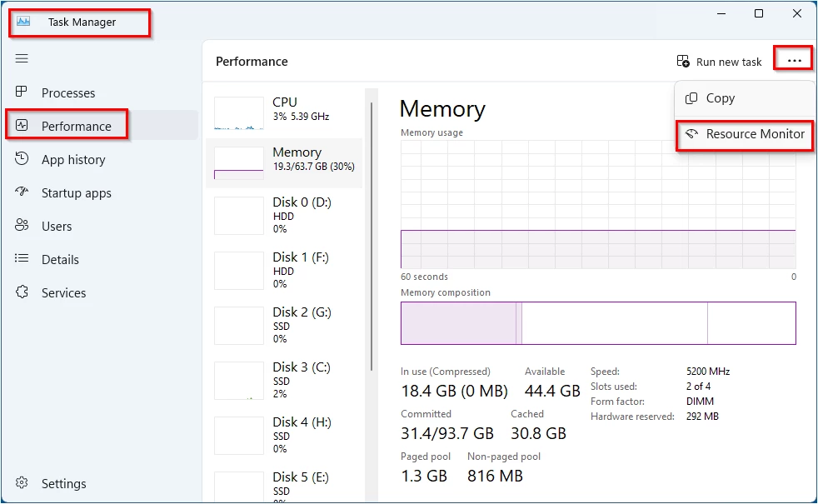Click the 292 MB hardware reserved value
The height and width of the screenshot is (504, 818).
coord(702,417)
